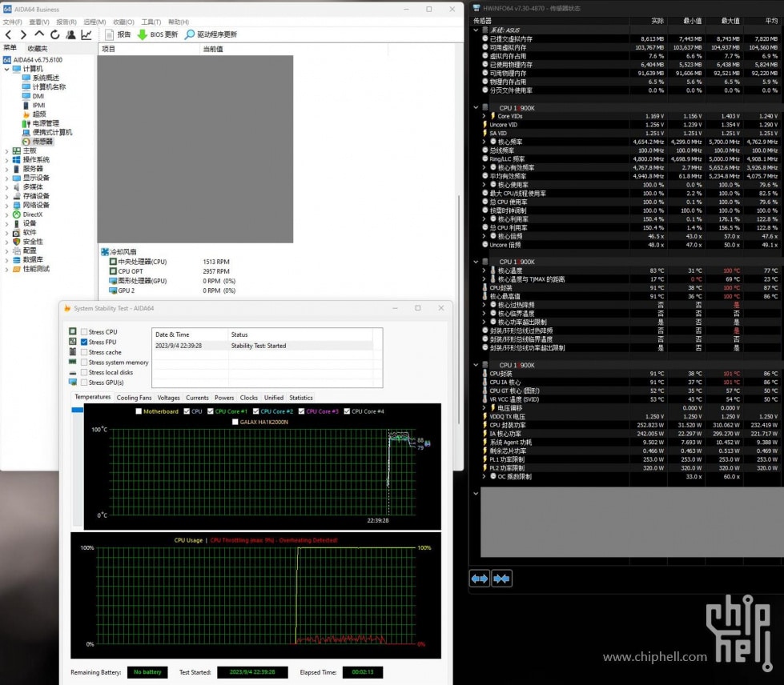Click the AIDA64 refresh icon

pyautogui.click(x=55, y=34)
